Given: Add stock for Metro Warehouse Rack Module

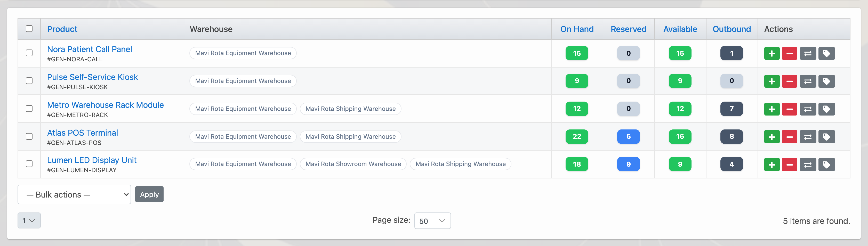Looking at the screenshot, I should [772, 109].
